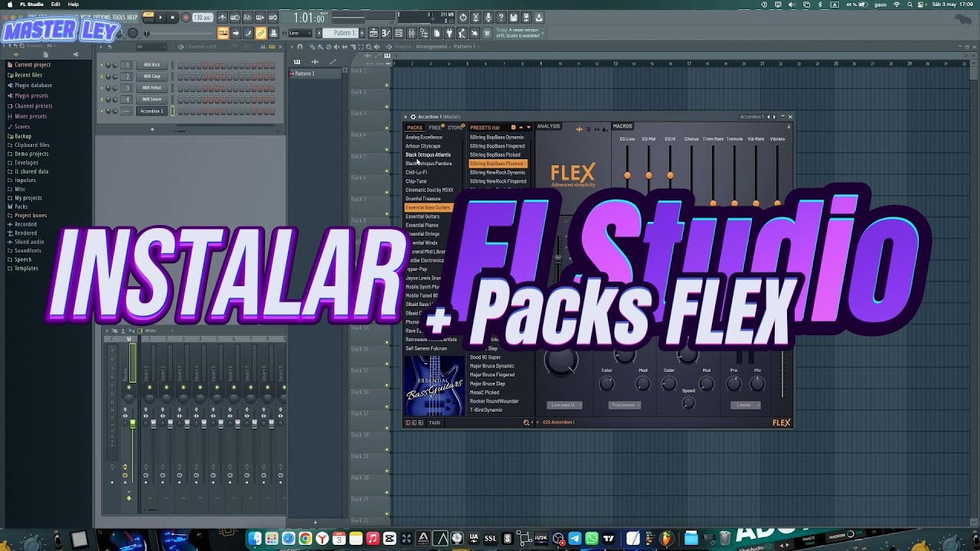Switch to the FLEX PACKS tab

pyautogui.click(x=415, y=127)
